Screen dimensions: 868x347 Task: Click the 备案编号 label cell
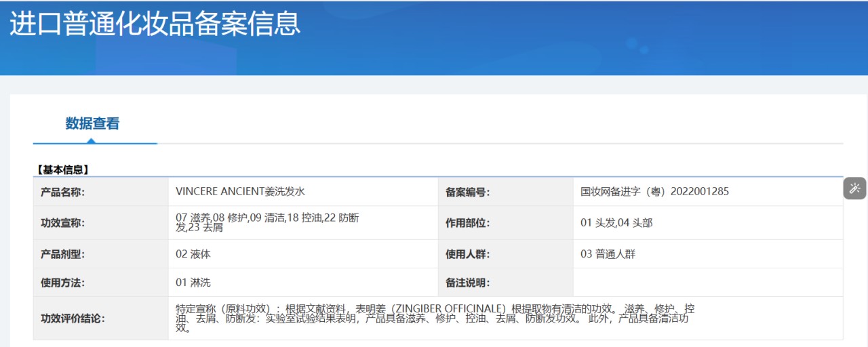(506, 192)
